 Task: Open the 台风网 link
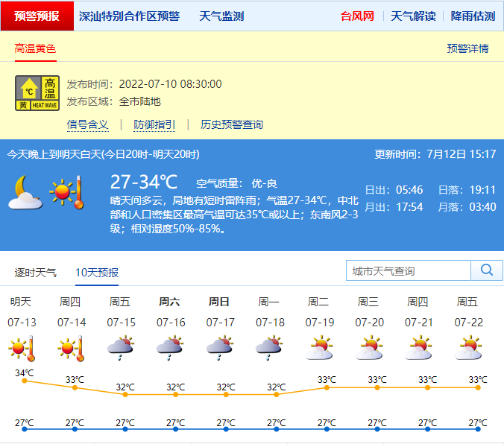[357, 16]
